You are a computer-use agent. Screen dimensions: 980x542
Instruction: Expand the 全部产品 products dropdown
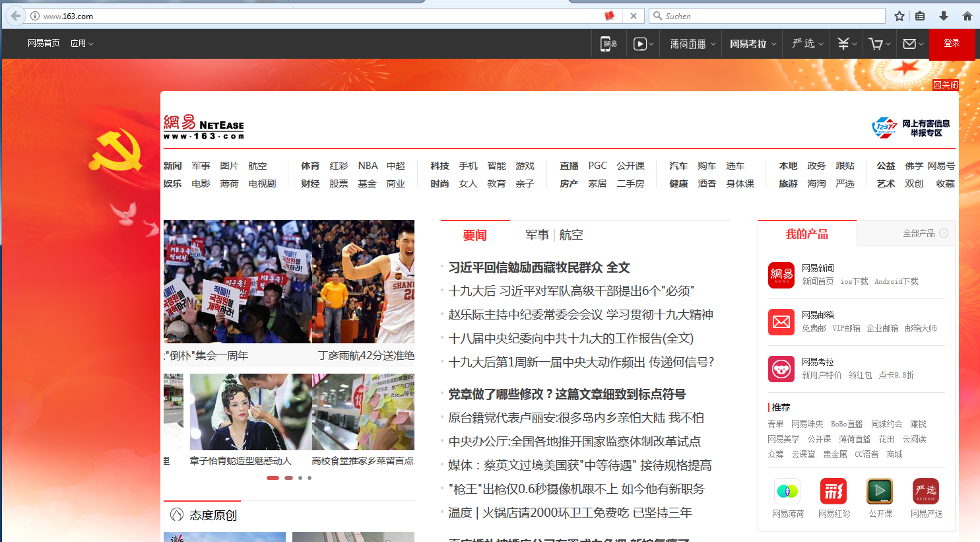click(x=926, y=233)
